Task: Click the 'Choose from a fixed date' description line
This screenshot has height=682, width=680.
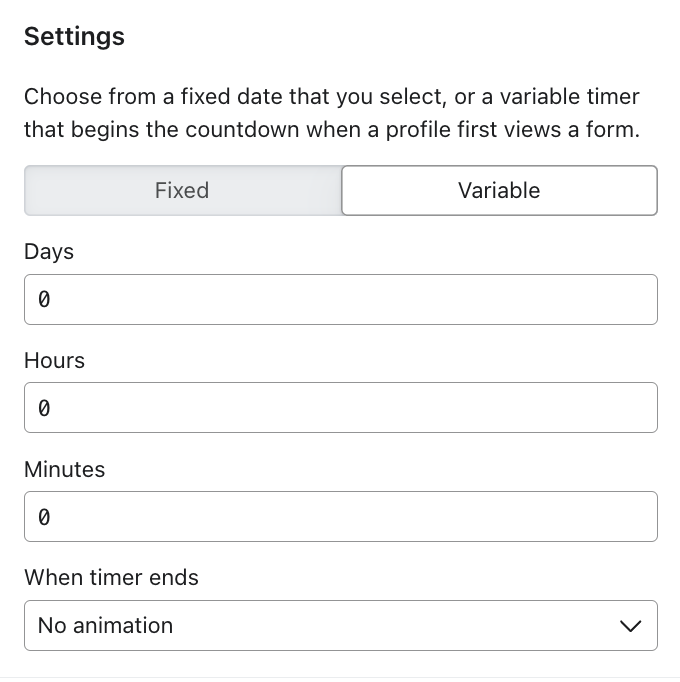Action: pyautogui.click(x=331, y=97)
